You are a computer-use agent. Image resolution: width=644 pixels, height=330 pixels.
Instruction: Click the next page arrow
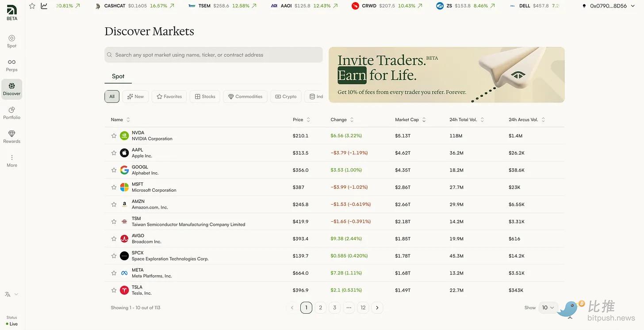tap(377, 307)
